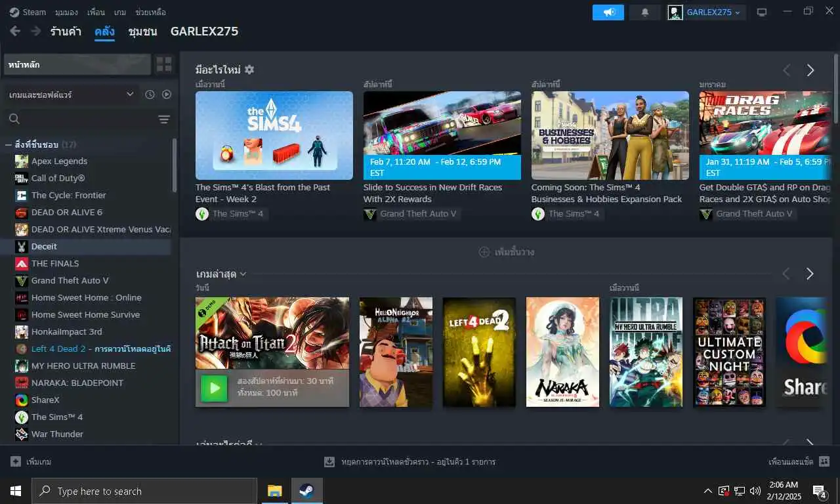Toggle library grid collections view icon
Screen dimensions: 840x504
pyautogui.click(x=164, y=64)
